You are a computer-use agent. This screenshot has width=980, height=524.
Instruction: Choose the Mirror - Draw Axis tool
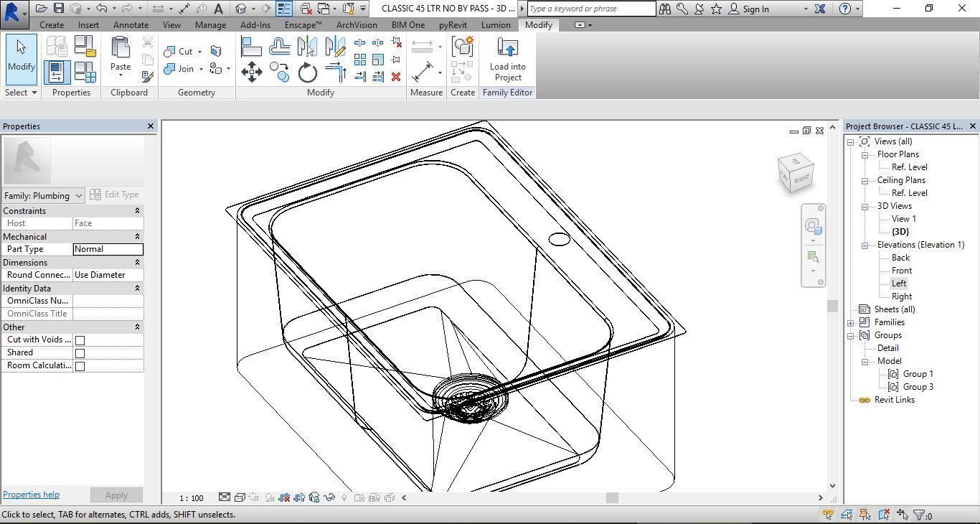click(x=335, y=47)
